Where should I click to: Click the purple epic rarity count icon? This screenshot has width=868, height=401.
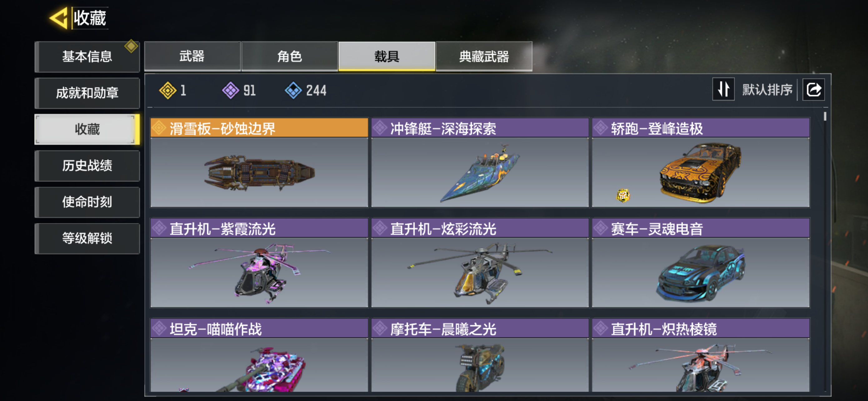pyautogui.click(x=231, y=91)
